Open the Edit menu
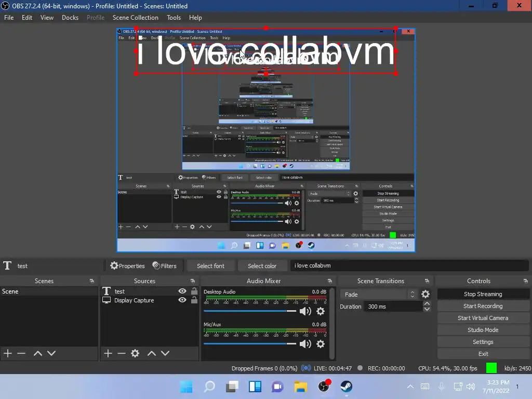The width and height of the screenshot is (532, 399). tap(27, 18)
